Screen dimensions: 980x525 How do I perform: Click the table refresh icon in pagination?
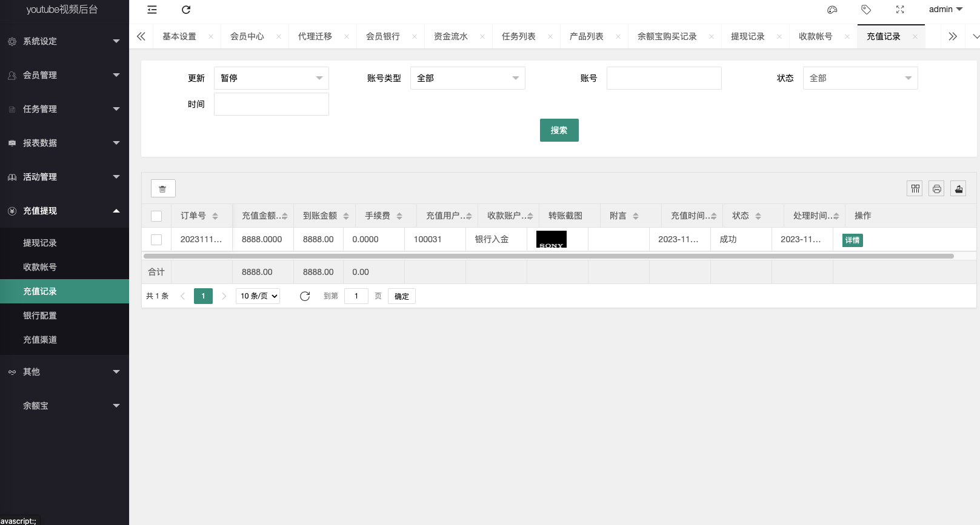(x=305, y=296)
